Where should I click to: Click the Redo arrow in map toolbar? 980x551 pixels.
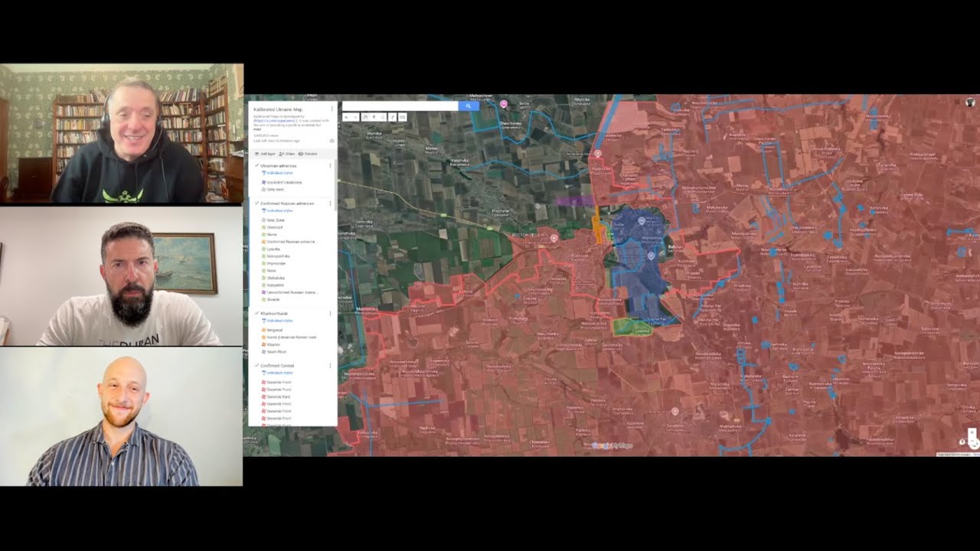(355, 117)
